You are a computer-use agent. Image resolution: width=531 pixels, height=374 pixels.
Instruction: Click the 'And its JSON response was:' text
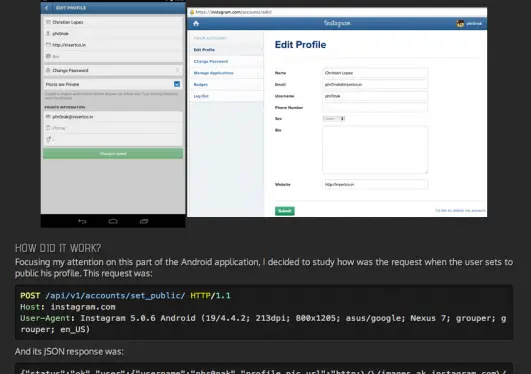coord(69,351)
